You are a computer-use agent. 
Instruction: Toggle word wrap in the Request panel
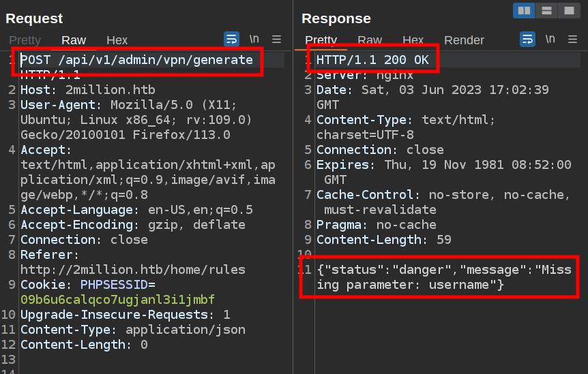[232, 40]
